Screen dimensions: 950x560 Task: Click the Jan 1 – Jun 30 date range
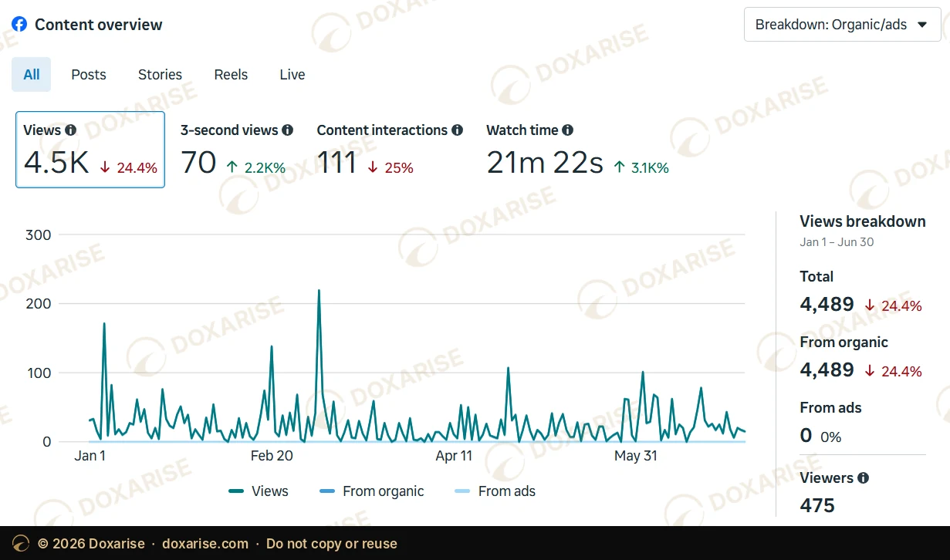coord(837,241)
